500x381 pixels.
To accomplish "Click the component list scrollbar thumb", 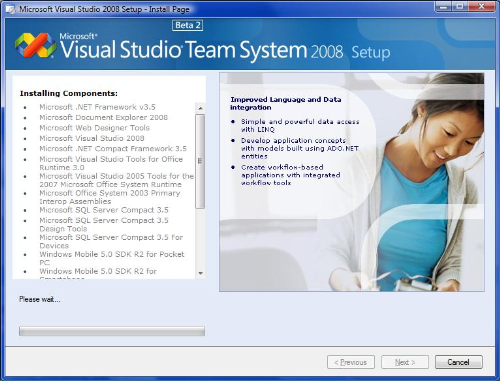I will click(x=200, y=161).
